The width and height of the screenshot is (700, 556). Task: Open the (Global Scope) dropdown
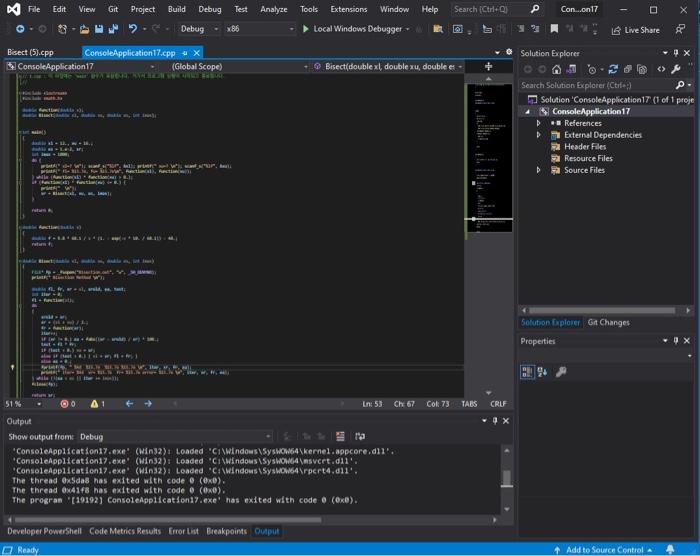pos(240,67)
